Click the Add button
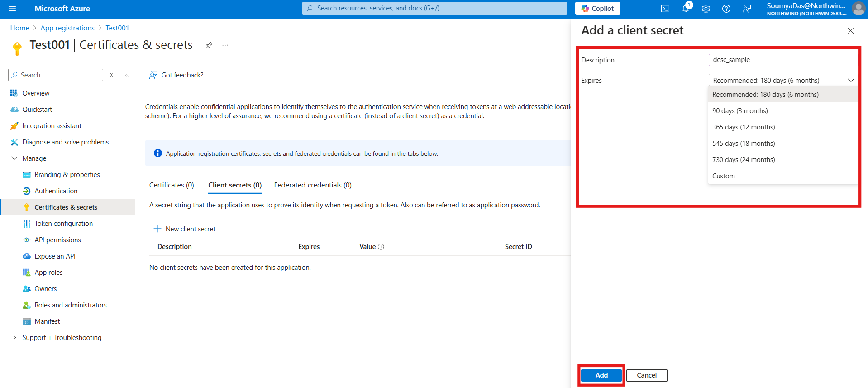This screenshot has height=388, width=868. coord(601,375)
